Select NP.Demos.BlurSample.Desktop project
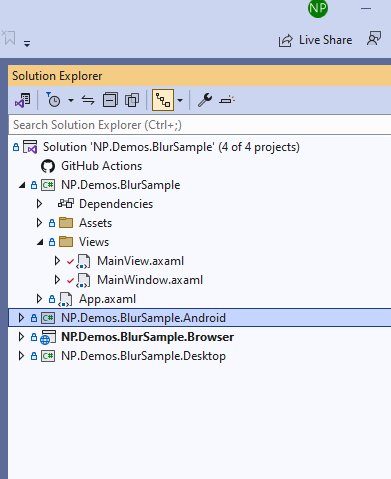This screenshot has height=479, width=391. [143, 356]
